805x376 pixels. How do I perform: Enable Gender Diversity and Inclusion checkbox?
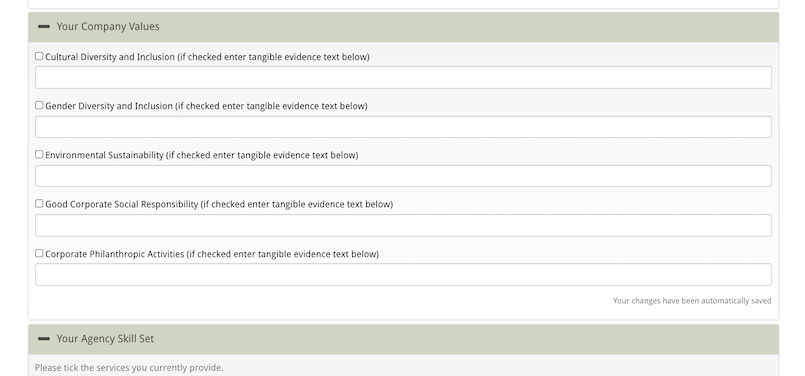pyautogui.click(x=39, y=105)
